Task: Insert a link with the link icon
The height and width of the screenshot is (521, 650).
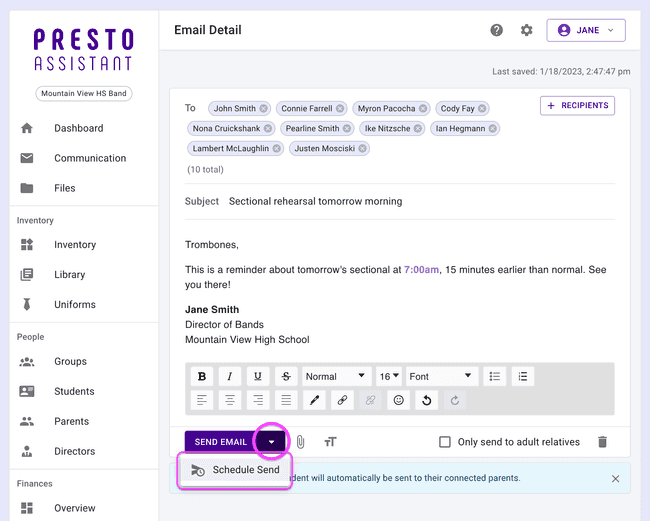Action: 342,400
